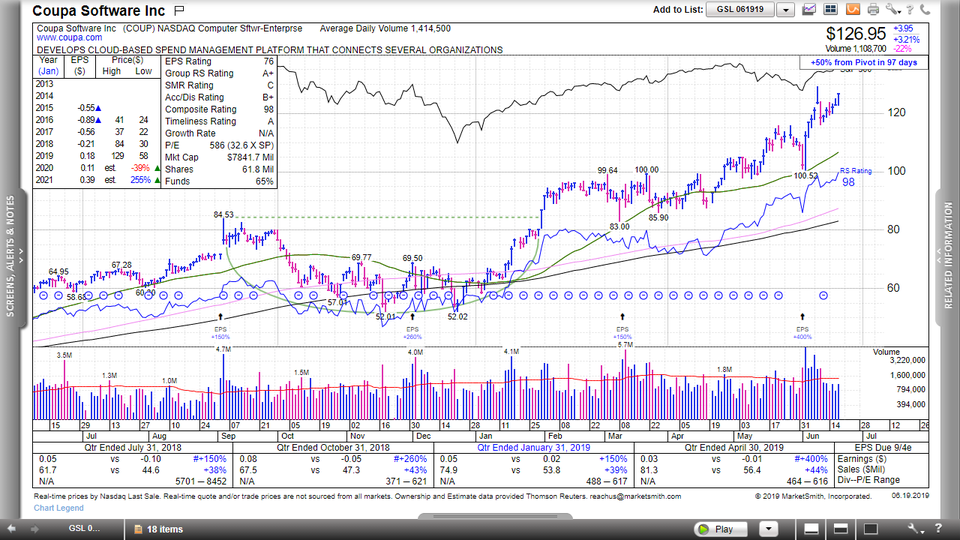The width and height of the screenshot is (960, 540).
Task: Click the +50% from Pivot banner
Action: (864, 62)
